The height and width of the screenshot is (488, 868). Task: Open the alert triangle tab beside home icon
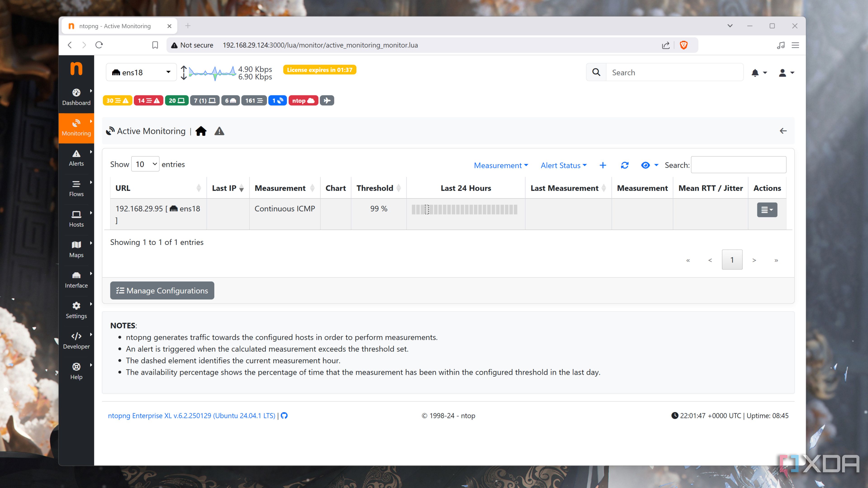click(x=219, y=131)
